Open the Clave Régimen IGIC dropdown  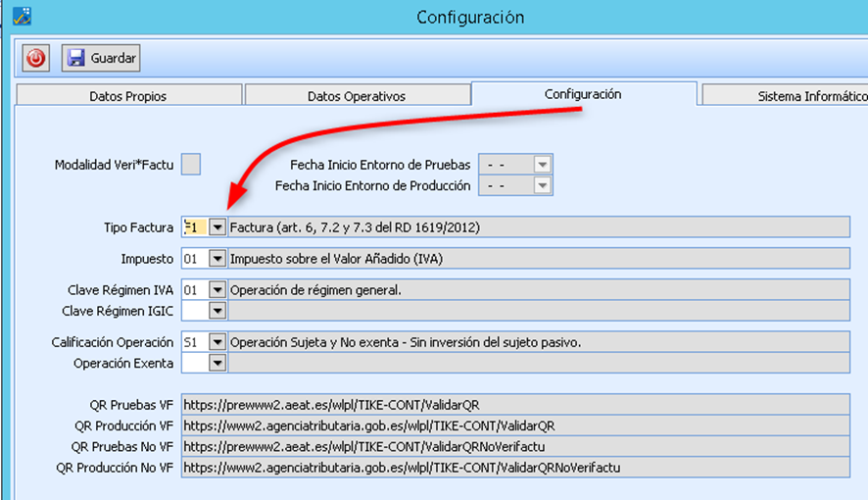click(217, 310)
